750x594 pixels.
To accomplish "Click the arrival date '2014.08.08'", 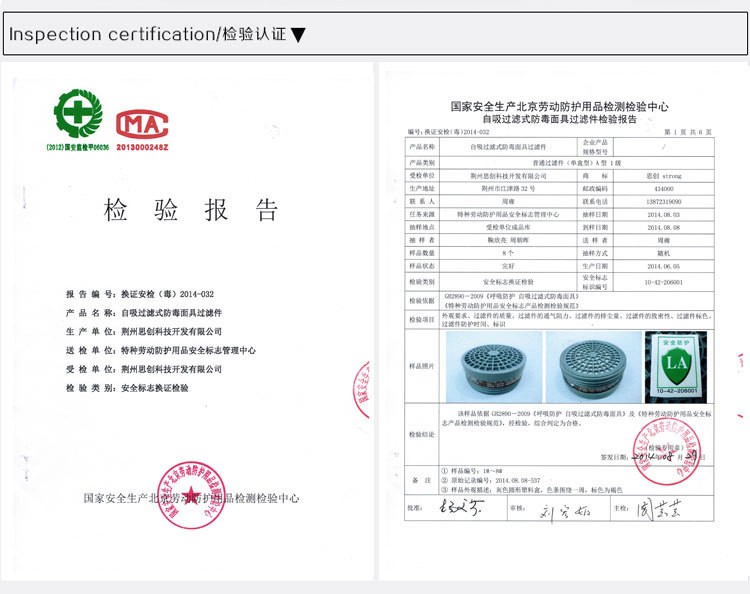I will click(664, 228).
